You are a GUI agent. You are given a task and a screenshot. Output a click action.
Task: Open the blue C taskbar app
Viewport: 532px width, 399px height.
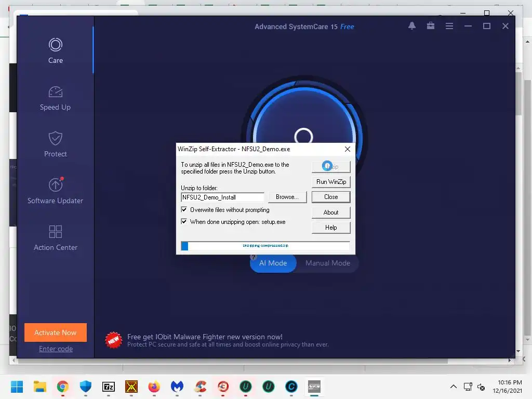click(291, 387)
